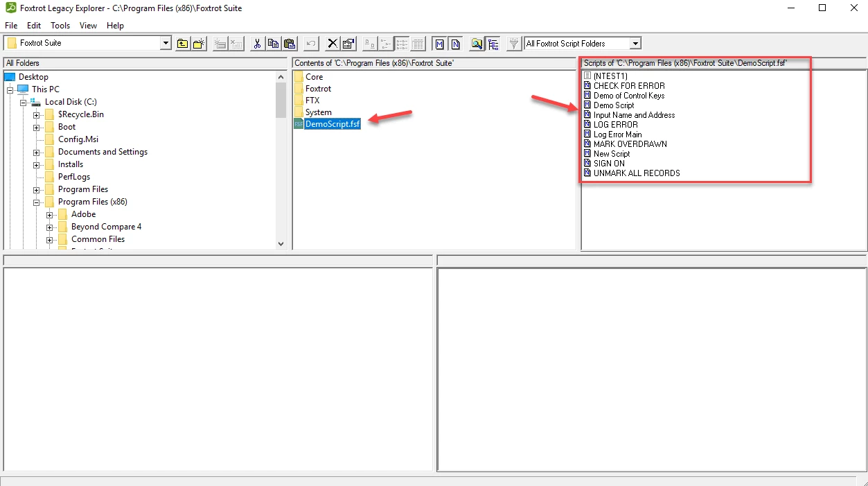868x486 pixels.
Task: Open the View menu
Action: point(88,26)
